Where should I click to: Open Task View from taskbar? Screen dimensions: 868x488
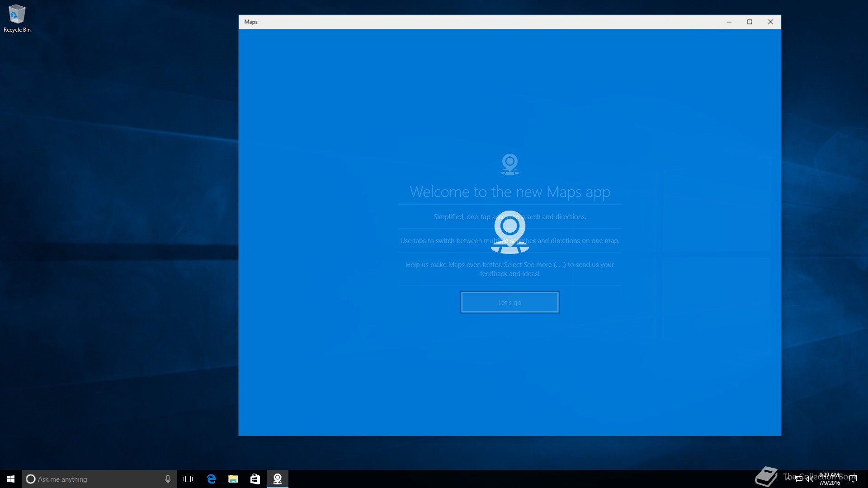pyautogui.click(x=188, y=479)
